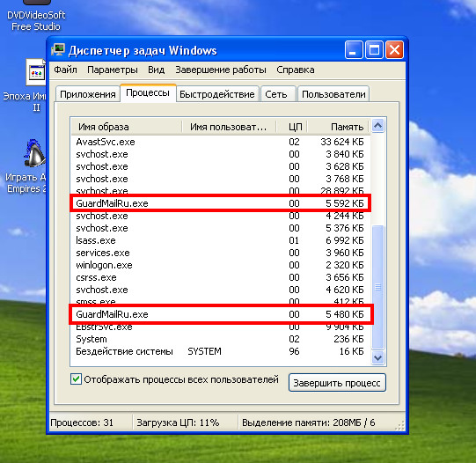Viewport: 476px width, 463px height.
Task: Sort by the ЦП column header
Action: point(292,127)
